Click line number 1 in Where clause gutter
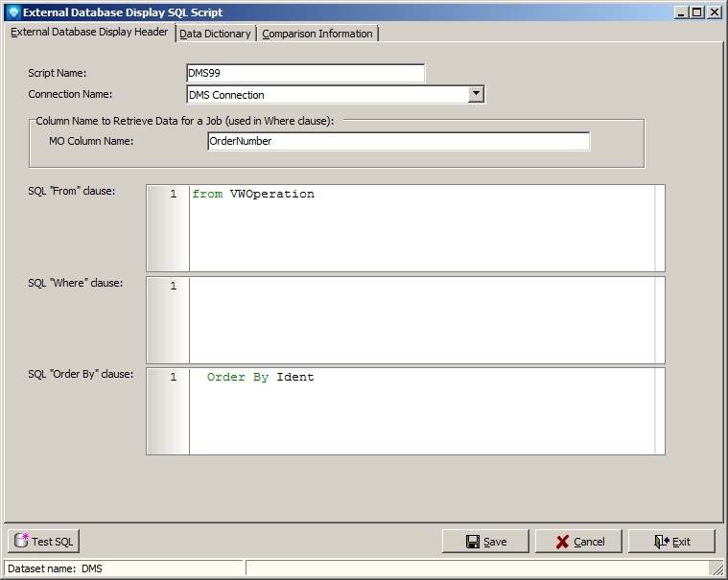 [x=173, y=286]
